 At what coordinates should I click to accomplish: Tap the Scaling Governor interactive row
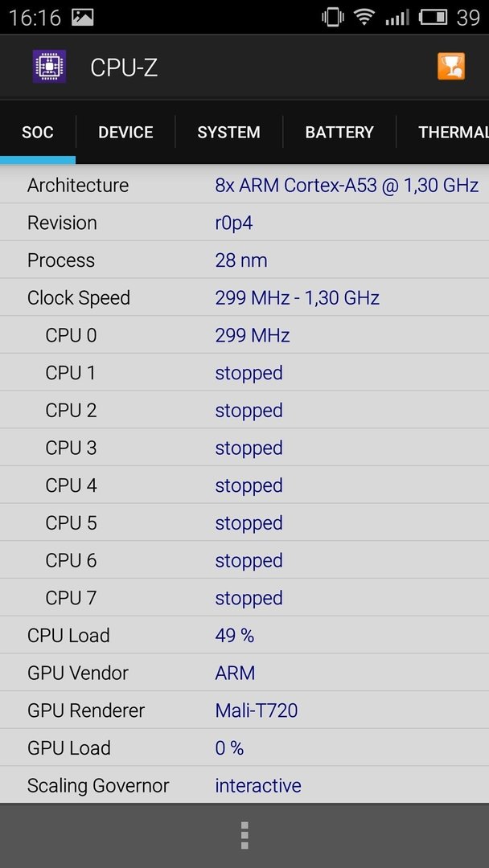pyautogui.click(x=244, y=785)
